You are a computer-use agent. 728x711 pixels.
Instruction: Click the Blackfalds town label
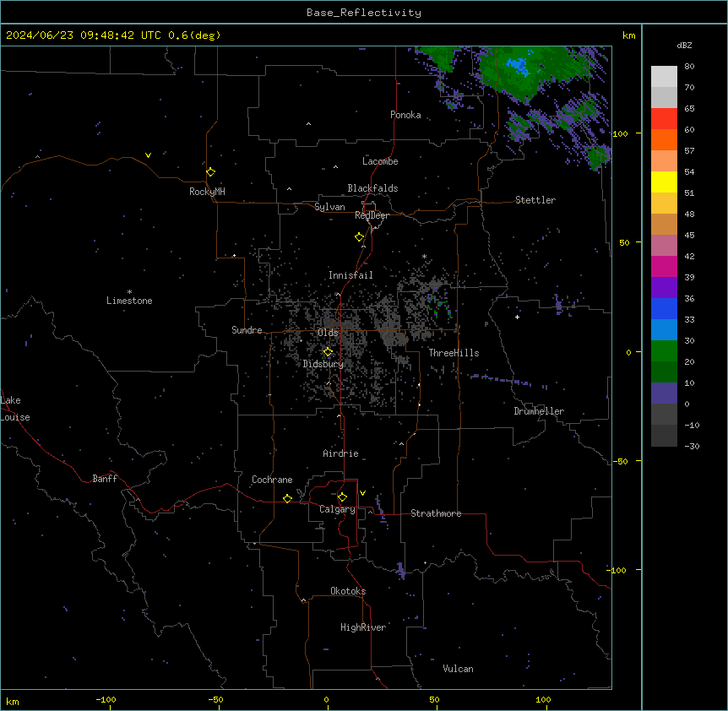pos(372,188)
